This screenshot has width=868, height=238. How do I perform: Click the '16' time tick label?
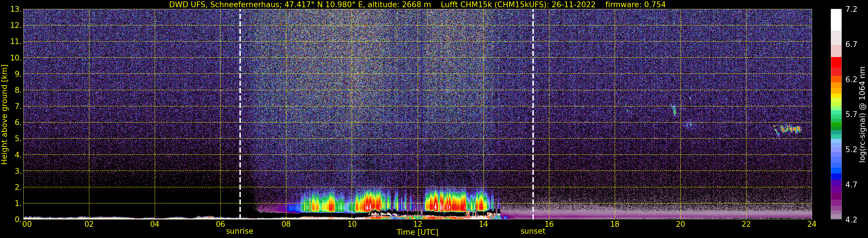pos(549,224)
